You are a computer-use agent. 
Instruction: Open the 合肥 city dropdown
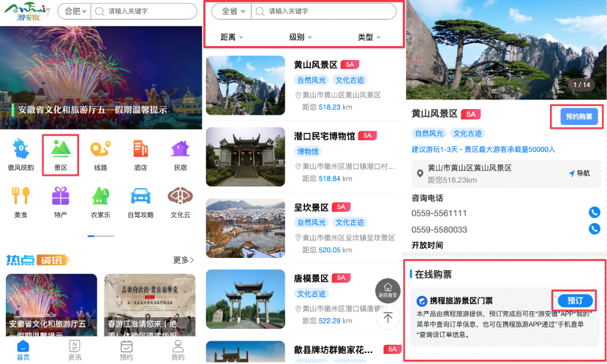75,11
